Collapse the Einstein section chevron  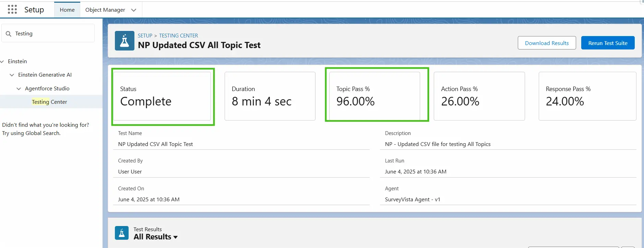point(2,61)
